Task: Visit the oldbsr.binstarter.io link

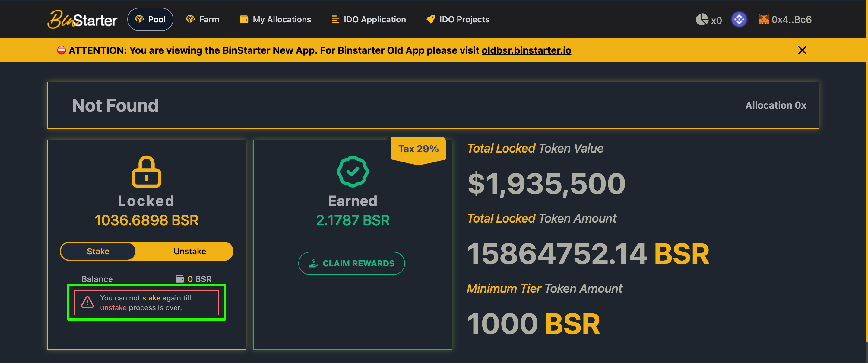Action: tap(526, 50)
